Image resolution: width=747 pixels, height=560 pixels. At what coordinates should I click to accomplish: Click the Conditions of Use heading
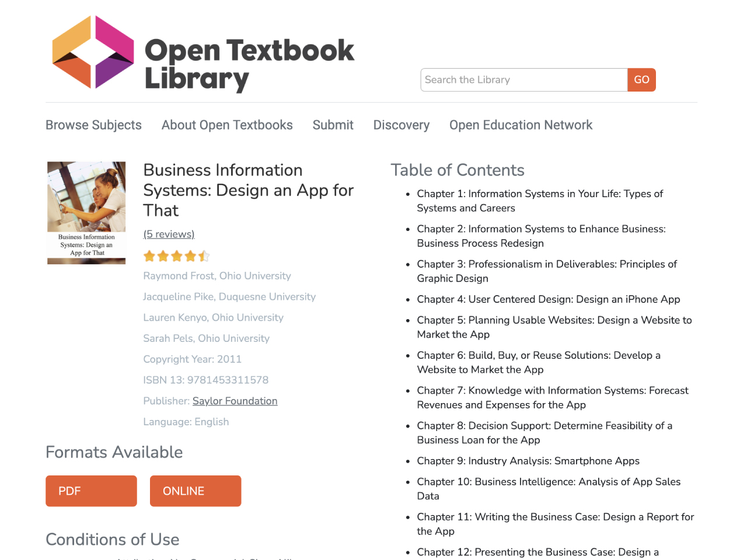point(113,540)
